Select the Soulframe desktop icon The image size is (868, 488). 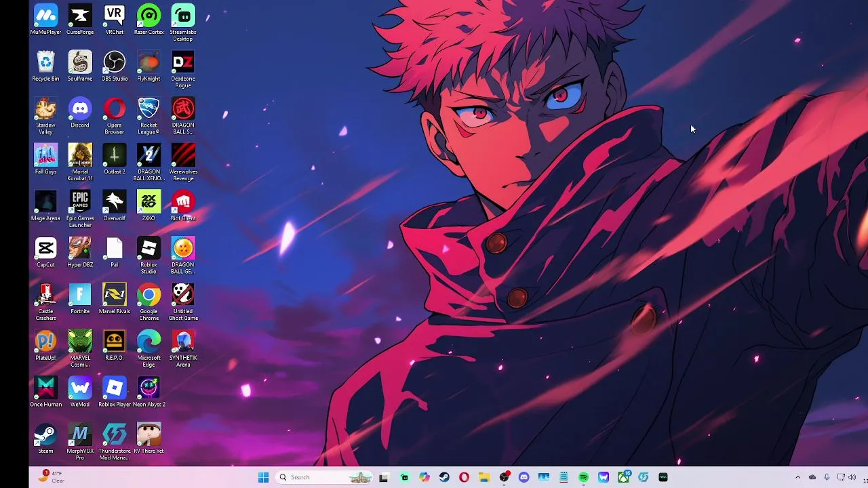(80, 66)
